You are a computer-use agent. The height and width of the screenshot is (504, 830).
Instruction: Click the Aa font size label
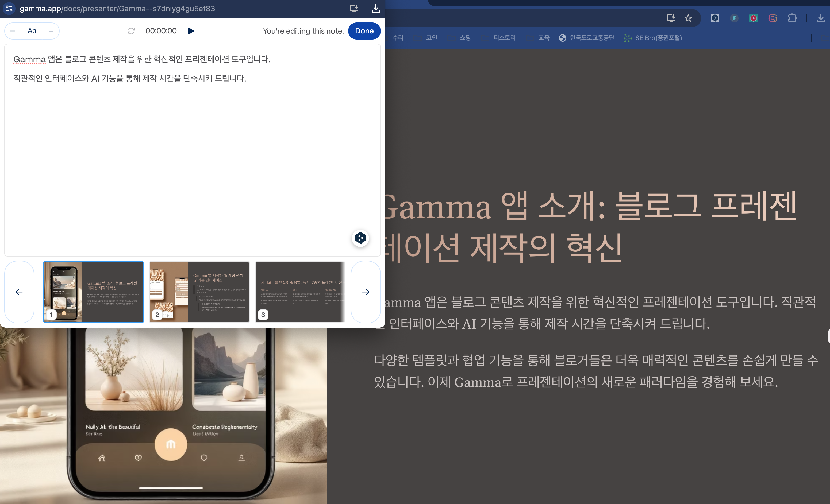click(32, 31)
